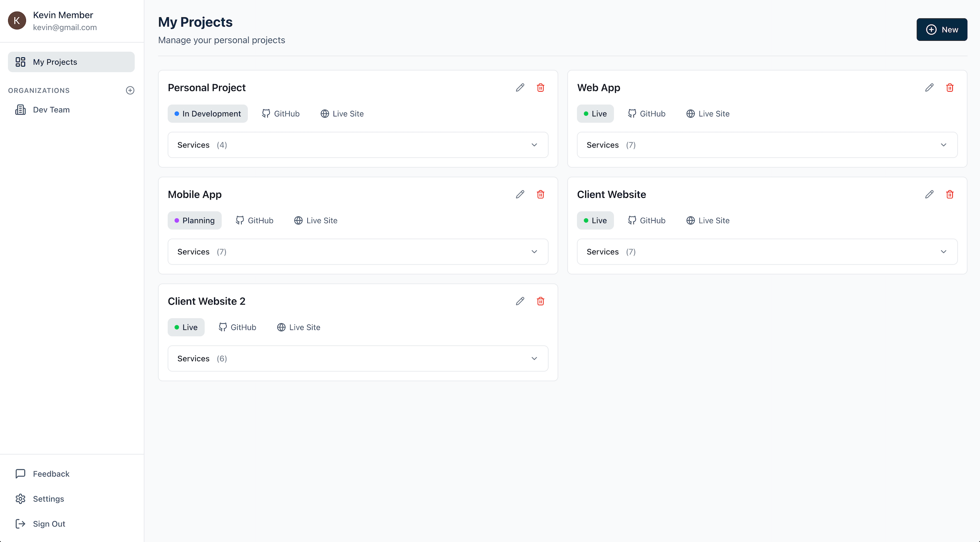Go to My Projects in sidebar
Screen dimensions: 980x542
pyautogui.click(x=71, y=62)
